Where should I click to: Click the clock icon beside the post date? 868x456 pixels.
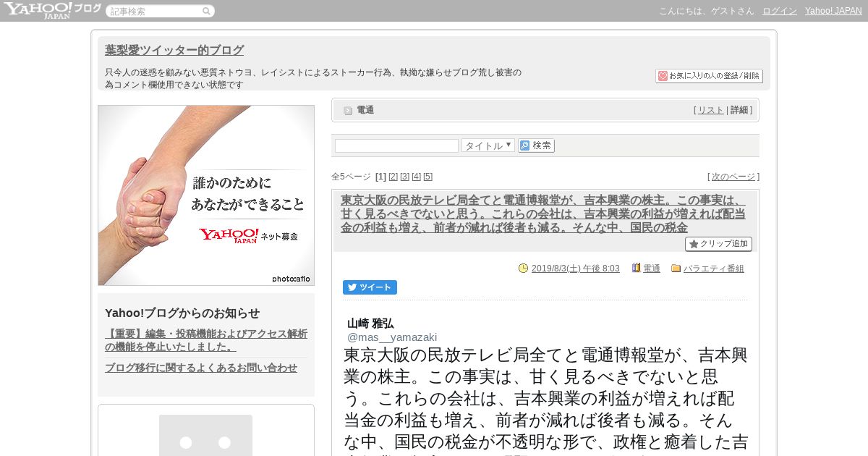(523, 268)
